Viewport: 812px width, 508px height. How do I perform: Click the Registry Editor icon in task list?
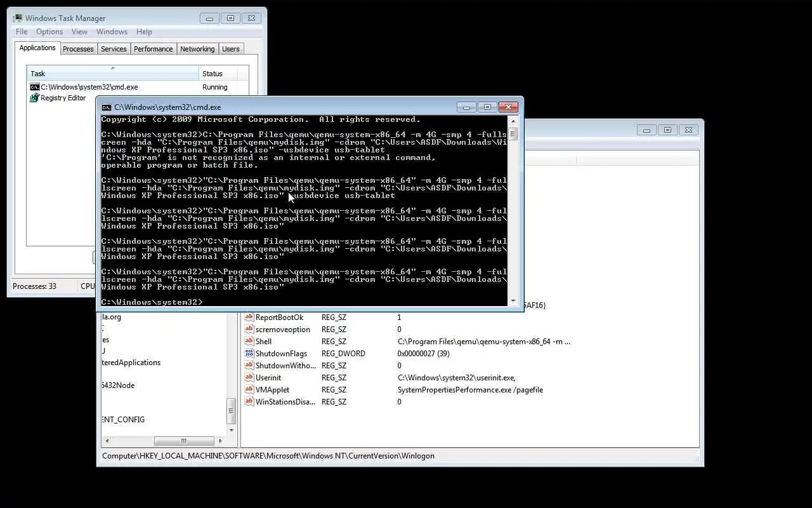(x=34, y=98)
